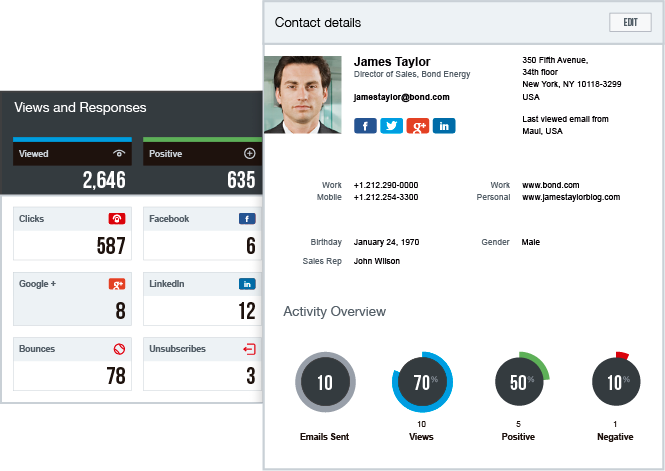Viewport: 665px width, 471px height.
Task: Click the red Clicks icon
Action: click(x=117, y=219)
